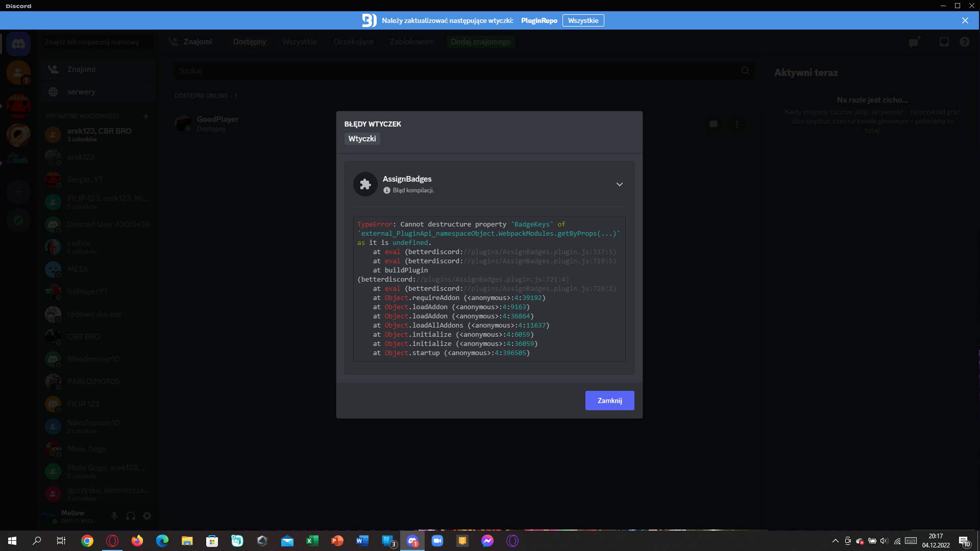Click the Szukaj search field
The image size is (980, 551).
[x=459, y=71]
